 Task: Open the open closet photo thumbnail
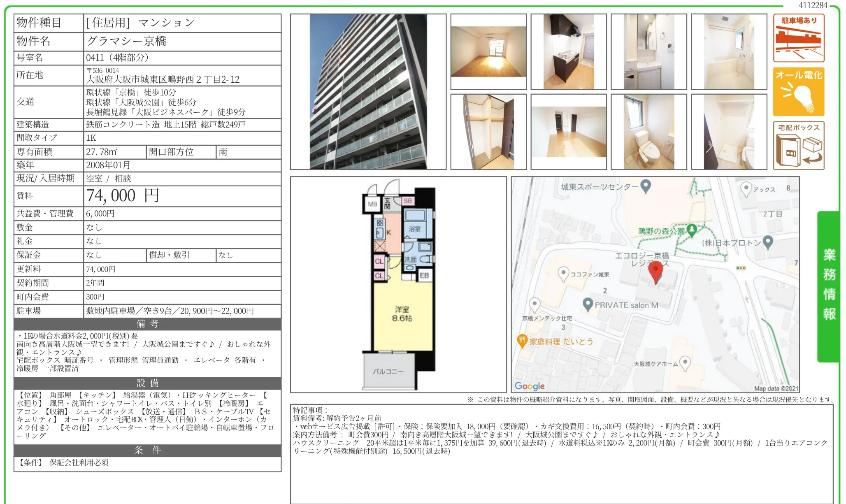(x=488, y=132)
